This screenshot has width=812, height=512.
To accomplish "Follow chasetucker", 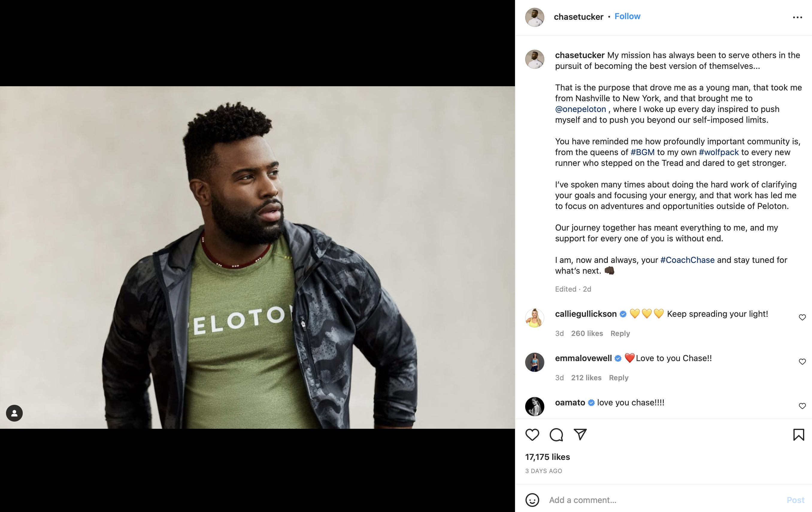I will pyautogui.click(x=627, y=16).
